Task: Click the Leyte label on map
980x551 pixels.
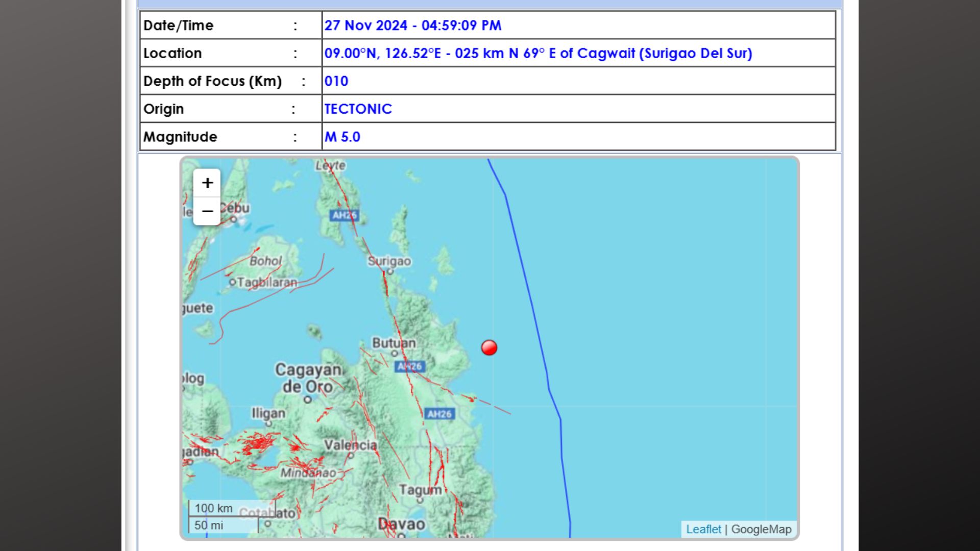Action: tap(330, 165)
